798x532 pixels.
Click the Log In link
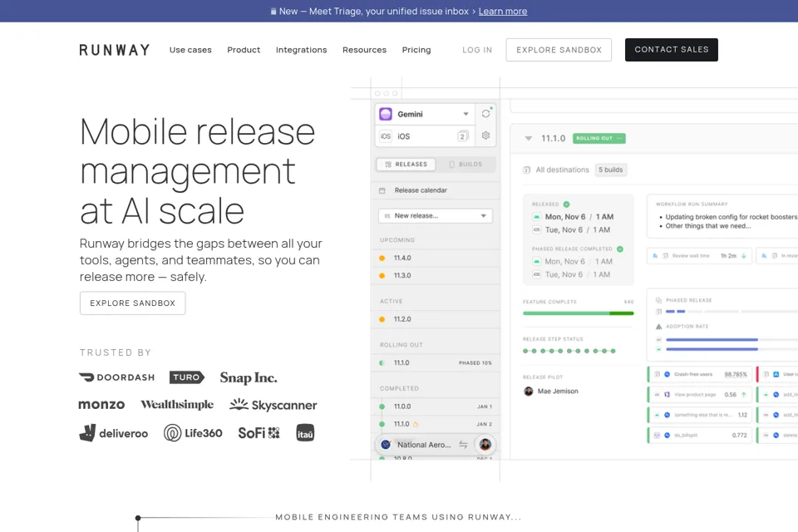pos(477,50)
